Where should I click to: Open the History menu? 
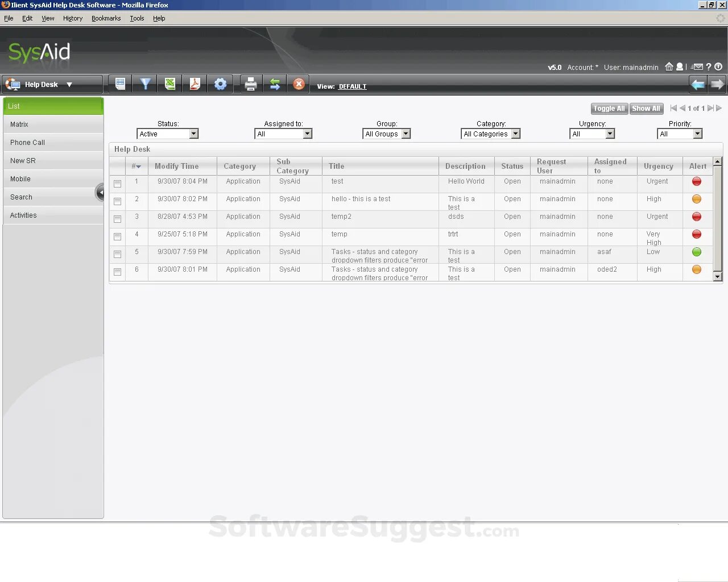tap(73, 18)
